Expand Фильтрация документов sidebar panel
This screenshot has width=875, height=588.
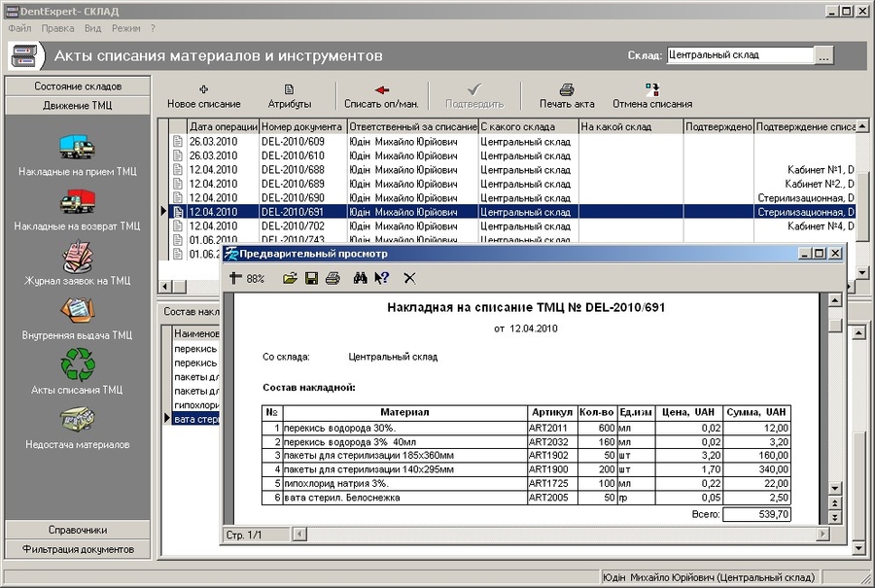78,549
